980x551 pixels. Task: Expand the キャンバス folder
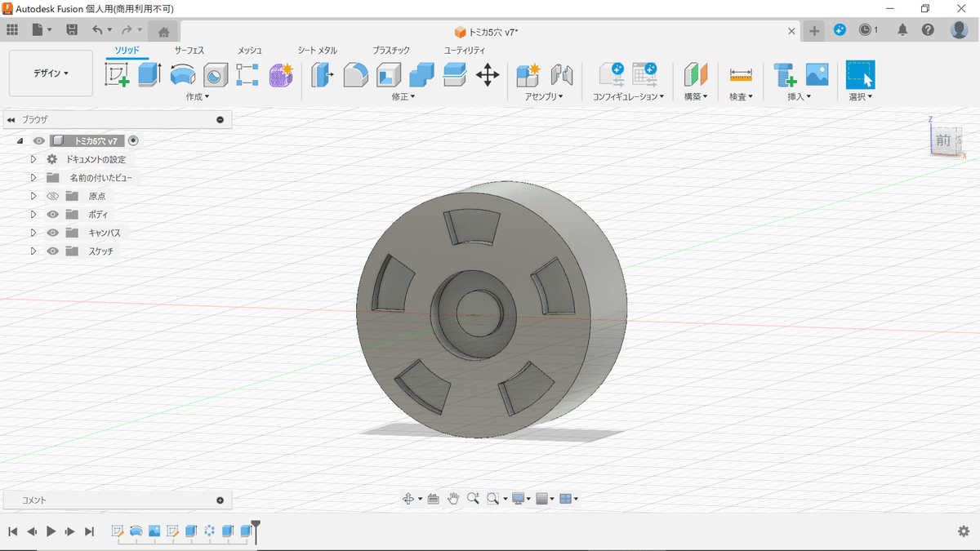pos(33,233)
